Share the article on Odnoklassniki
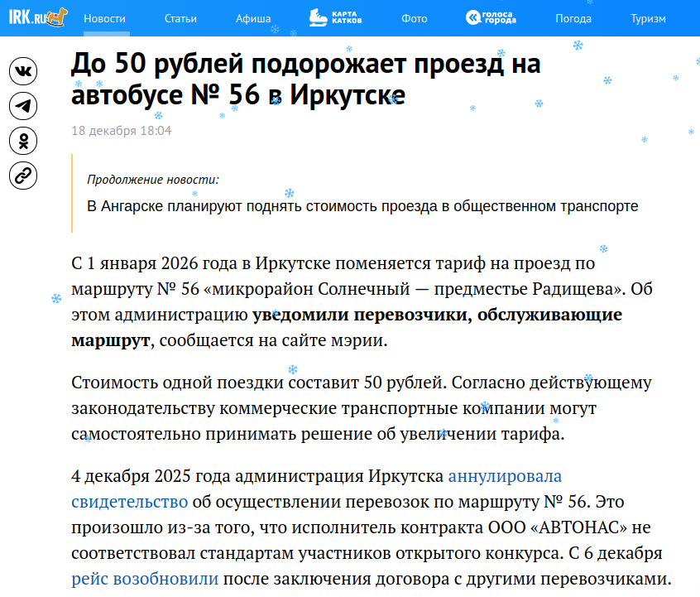Viewport: 700px width, 597px height. coord(23,141)
